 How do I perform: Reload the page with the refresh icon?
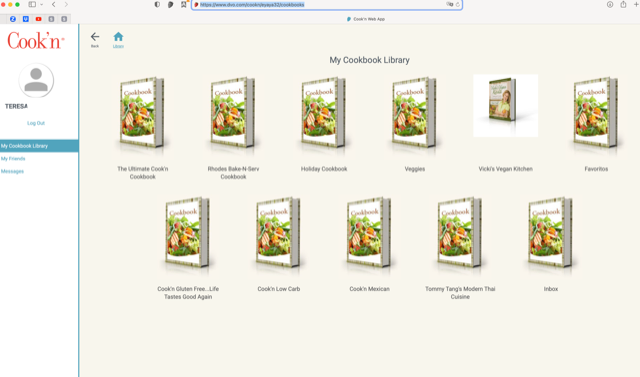point(458,4)
